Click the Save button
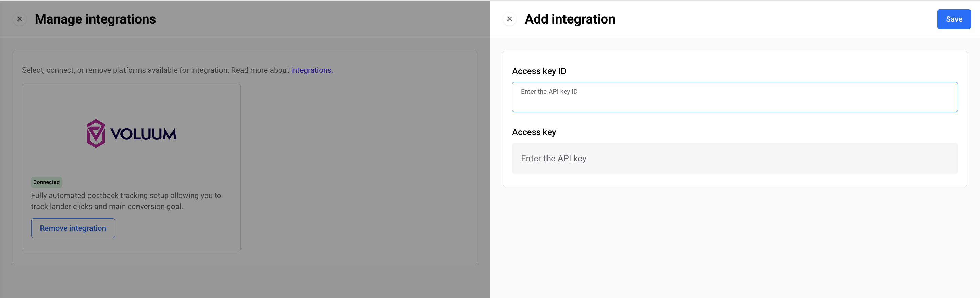 [x=954, y=19]
